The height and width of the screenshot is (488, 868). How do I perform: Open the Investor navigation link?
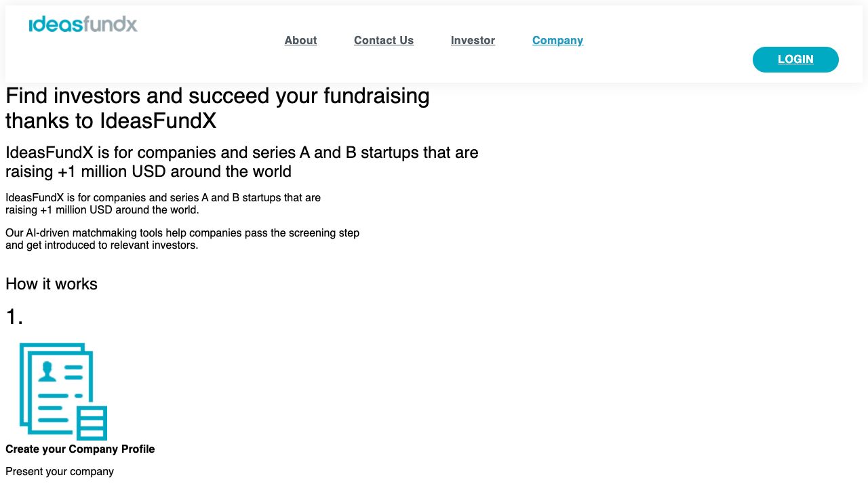[x=473, y=40]
